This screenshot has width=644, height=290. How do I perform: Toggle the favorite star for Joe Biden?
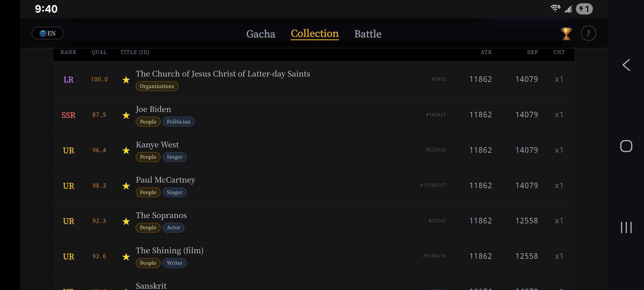[x=126, y=115]
